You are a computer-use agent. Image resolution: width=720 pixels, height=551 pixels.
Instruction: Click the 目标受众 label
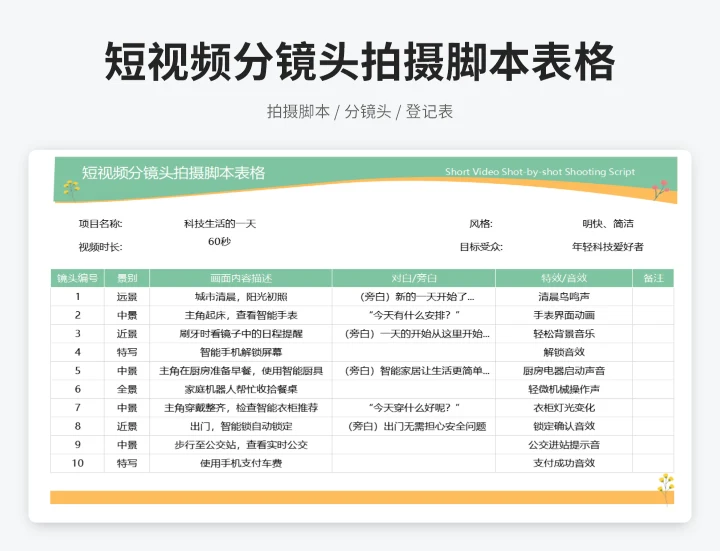point(481,247)
